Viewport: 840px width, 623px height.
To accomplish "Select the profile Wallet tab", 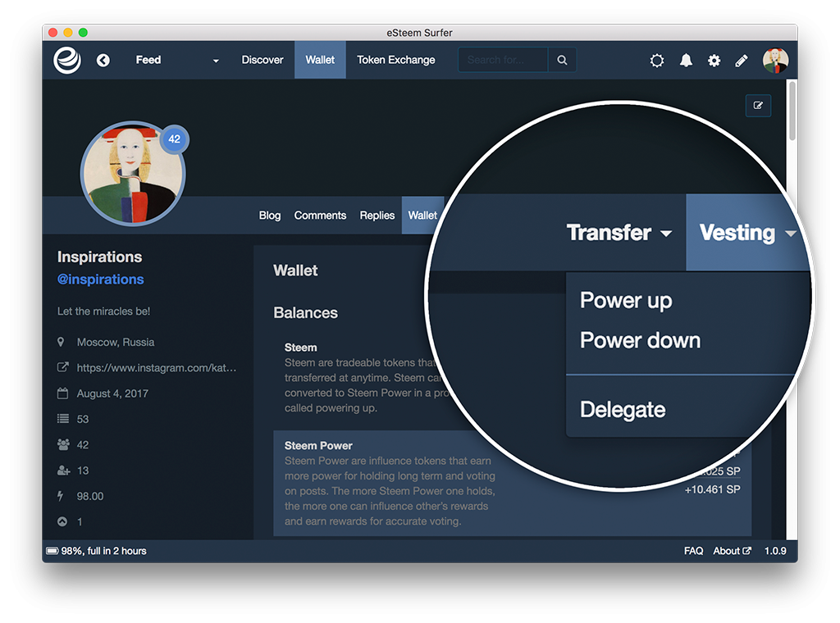I will 422,215.
